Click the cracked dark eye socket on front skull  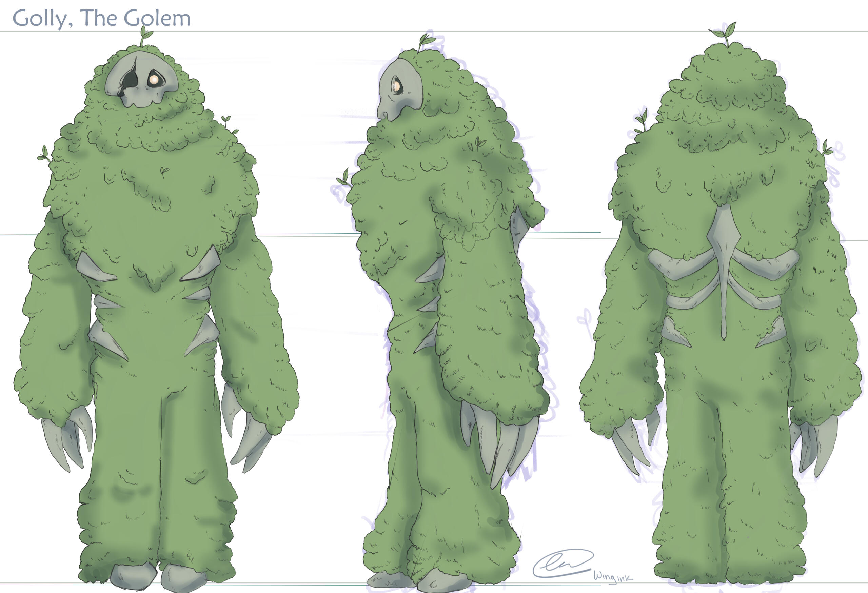130,81
